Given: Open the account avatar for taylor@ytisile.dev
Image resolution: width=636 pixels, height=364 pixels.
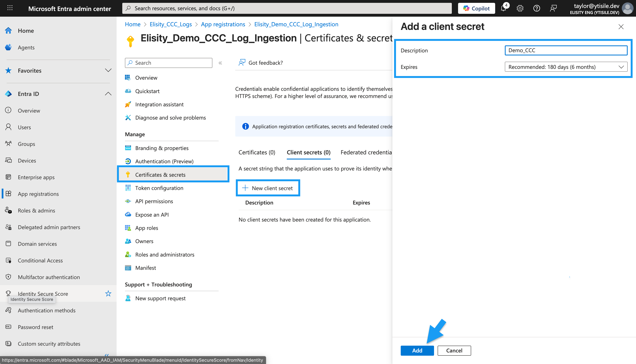Looking at the screenshot, I should (627, 8).
